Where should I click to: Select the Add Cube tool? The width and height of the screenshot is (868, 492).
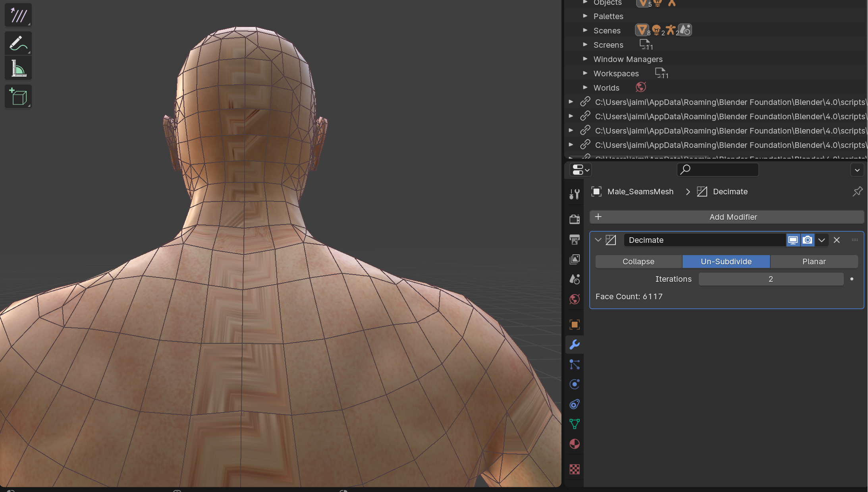(18, 97)
